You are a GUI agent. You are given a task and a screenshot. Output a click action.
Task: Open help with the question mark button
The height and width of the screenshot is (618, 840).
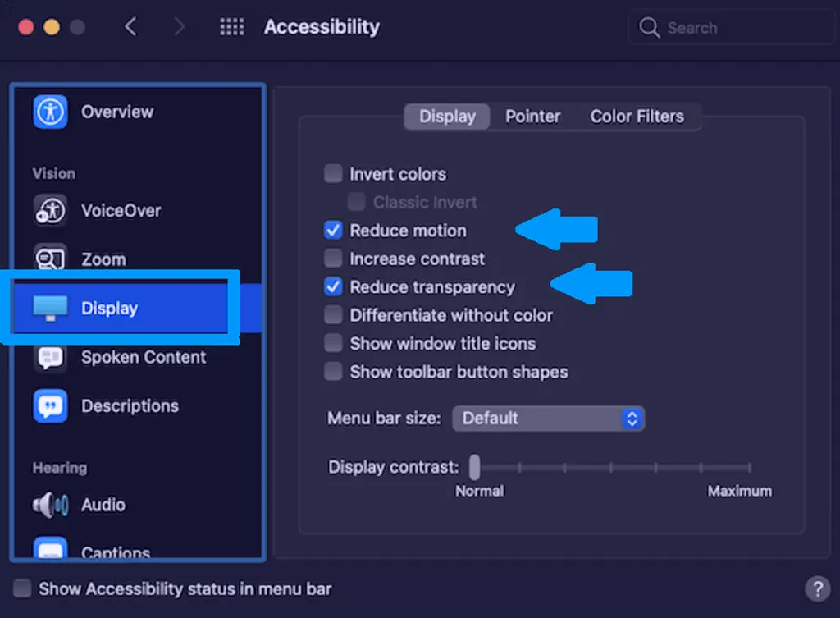pos(818,588)
